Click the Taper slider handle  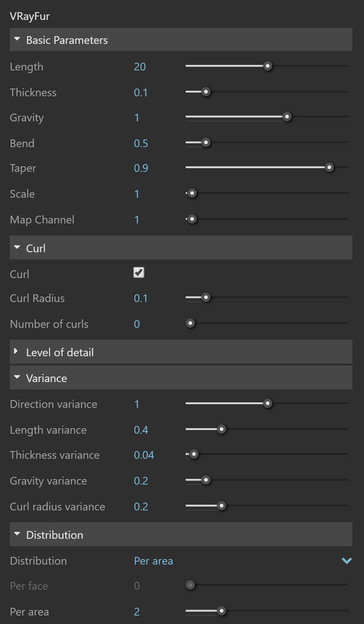(x=329, y=167)
